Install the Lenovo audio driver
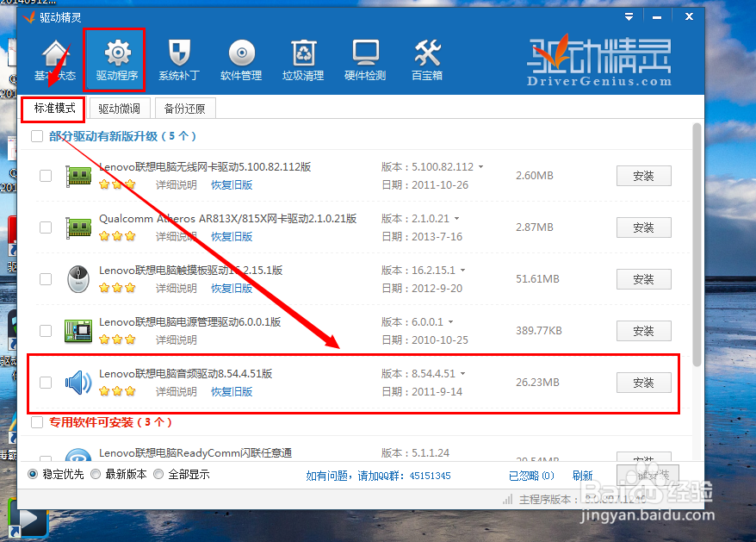Viewport: 756px width, 542px height. 644,383
